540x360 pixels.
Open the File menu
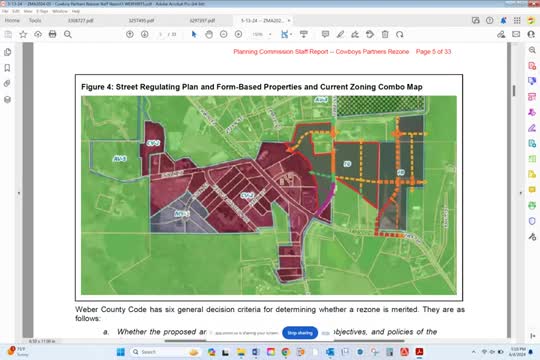(x=5, y=11)
